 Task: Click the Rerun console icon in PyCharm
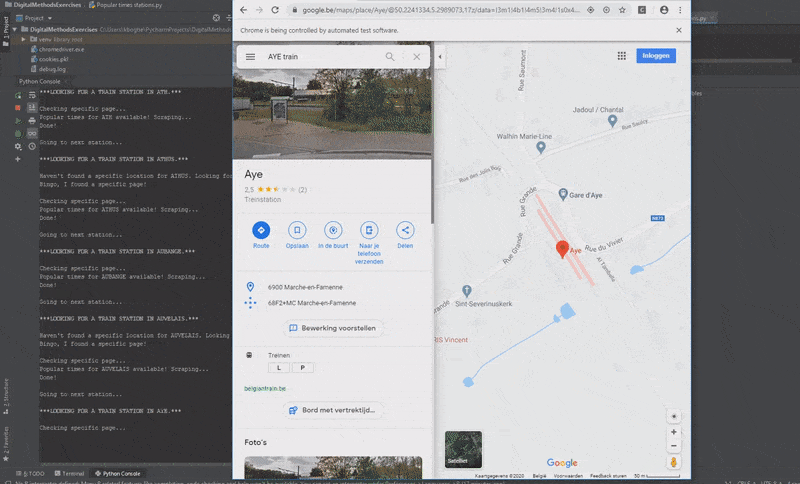tap(18, 95)
